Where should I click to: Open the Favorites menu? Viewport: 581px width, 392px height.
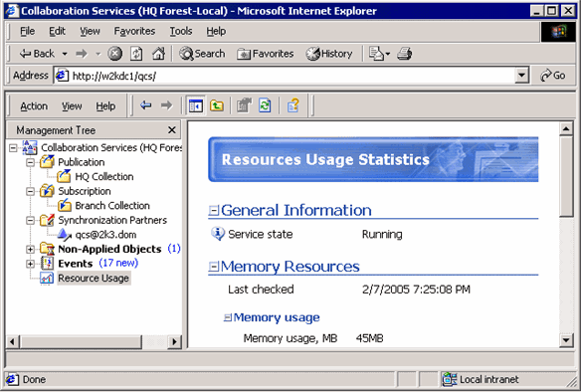click(134, 31)
